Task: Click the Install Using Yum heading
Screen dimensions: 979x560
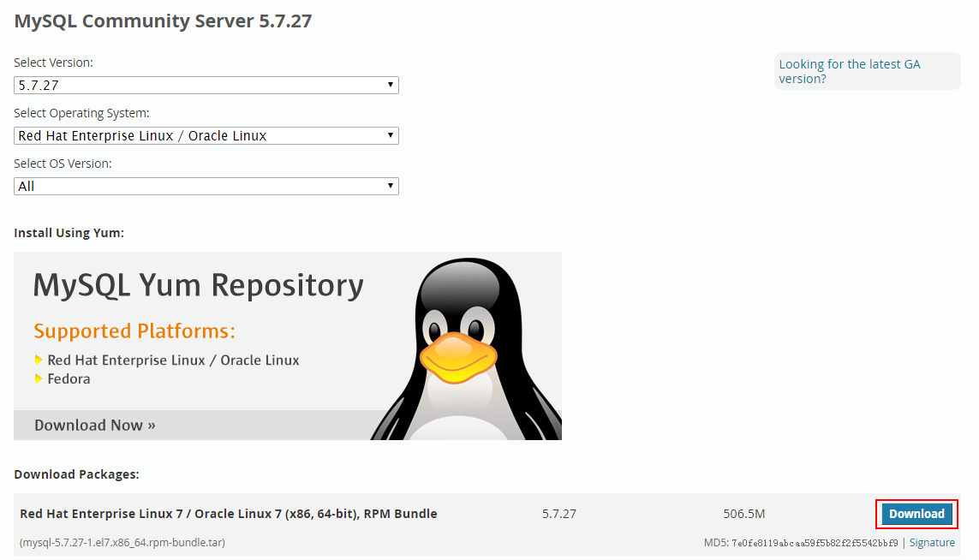Action: point(69,233)
